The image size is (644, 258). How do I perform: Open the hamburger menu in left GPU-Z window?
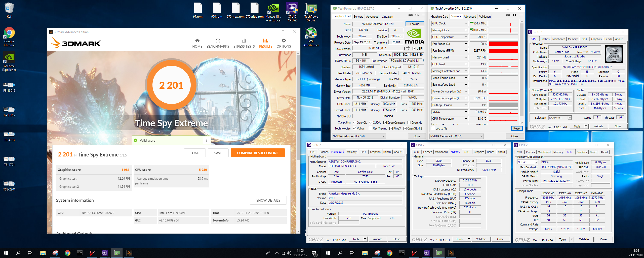tap(423, 15)
